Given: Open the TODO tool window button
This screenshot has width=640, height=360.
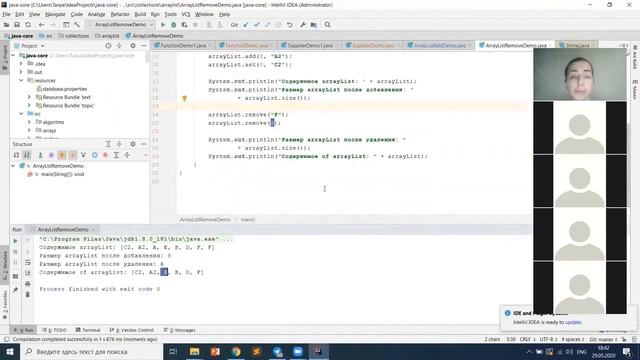Looking at the screenshot, I should (x=54, y=330).
